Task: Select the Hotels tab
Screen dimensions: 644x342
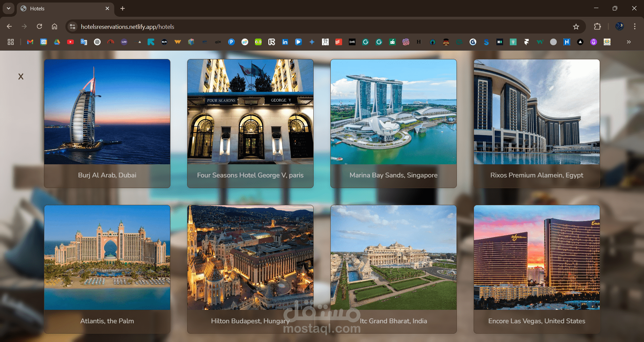Action: click(x=65, y=9)
